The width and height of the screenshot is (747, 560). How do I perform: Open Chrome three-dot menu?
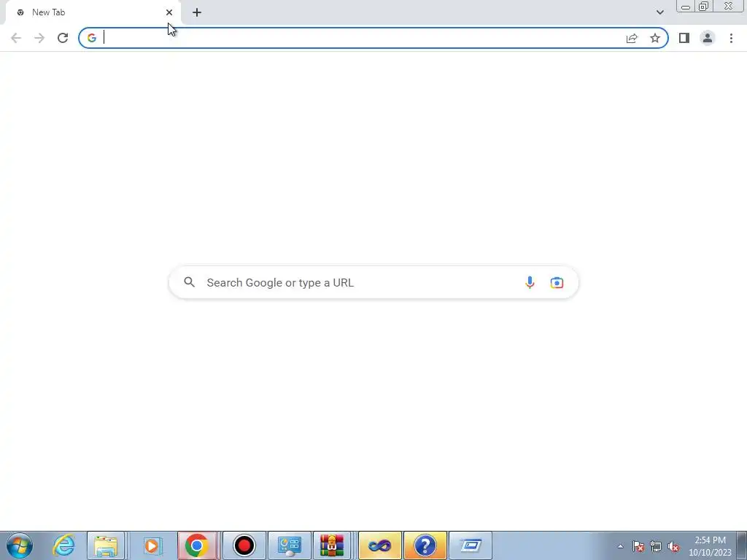(x=731, y=38)
